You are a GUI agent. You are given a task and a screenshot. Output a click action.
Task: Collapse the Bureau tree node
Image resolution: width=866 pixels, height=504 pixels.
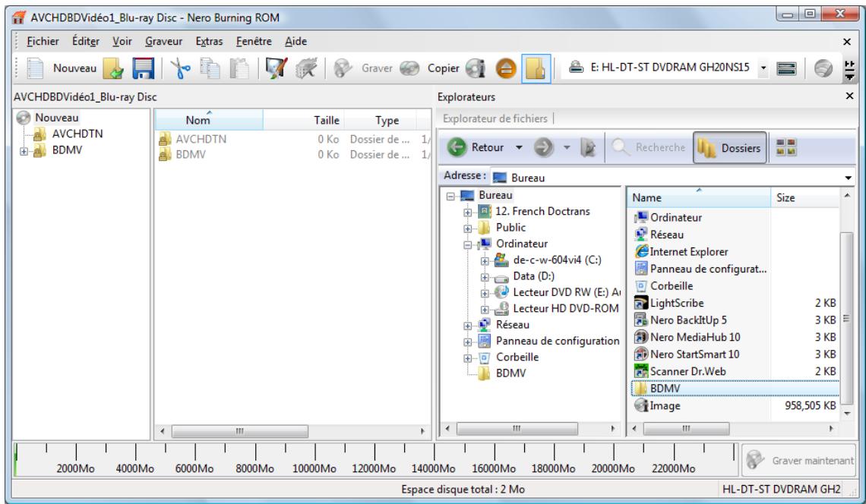pyautogui.click(x=450, y=196)
